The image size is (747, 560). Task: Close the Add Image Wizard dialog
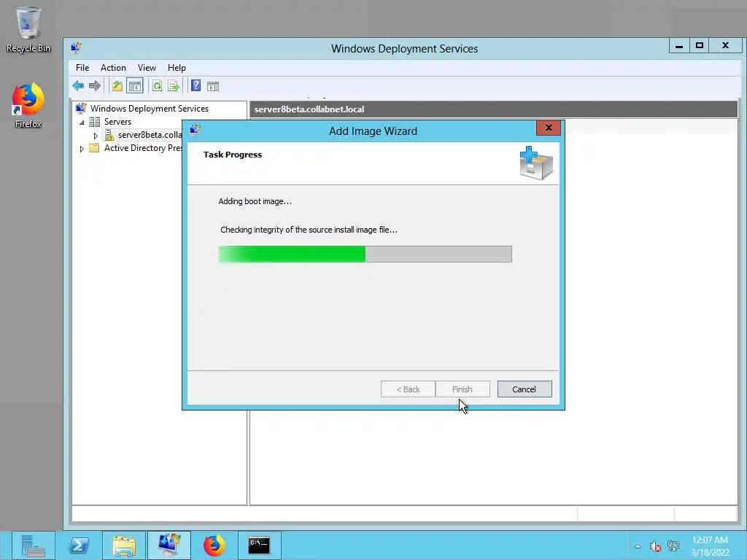click(549, 128)
